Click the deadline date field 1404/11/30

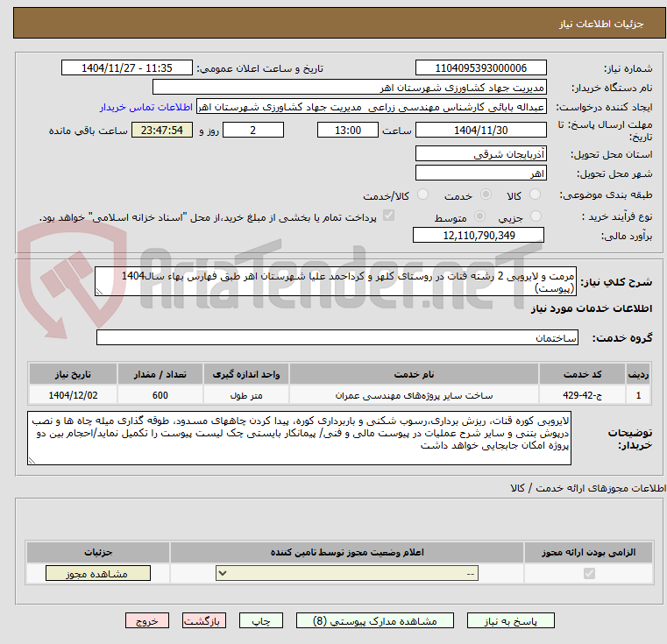[480, 131]
